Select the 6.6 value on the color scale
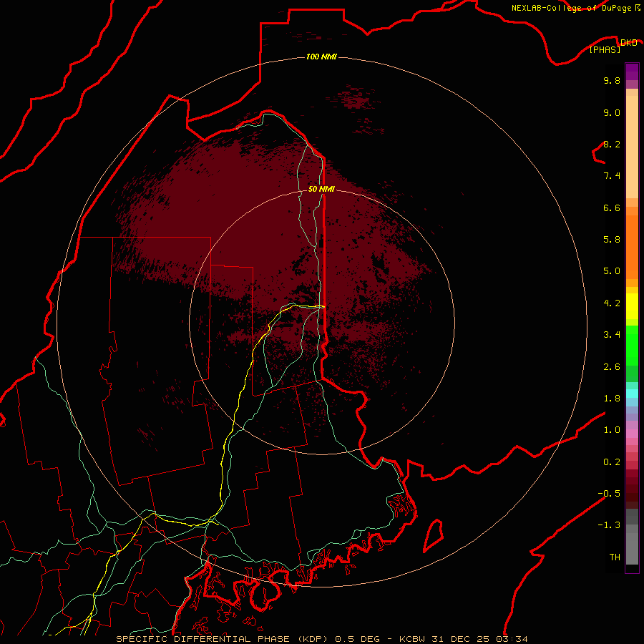Screen dimensions: 644x644 click(x=612, y=208)
